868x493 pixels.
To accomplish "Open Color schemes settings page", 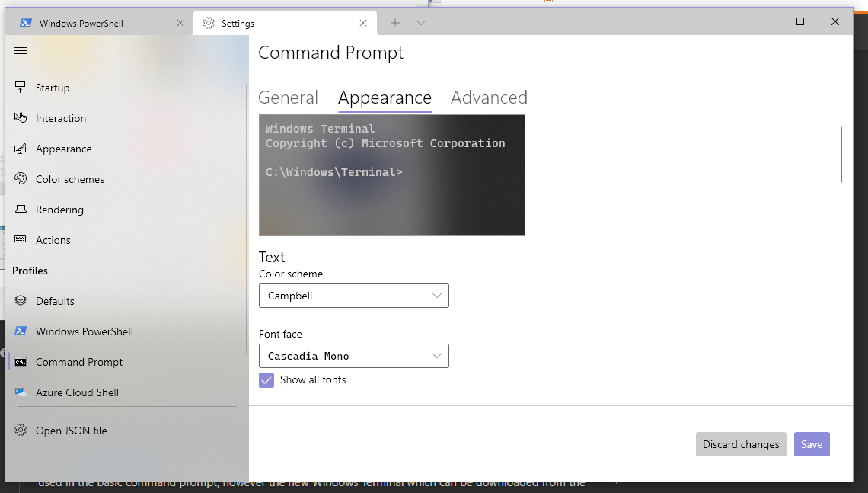I will tap(126, 179).
